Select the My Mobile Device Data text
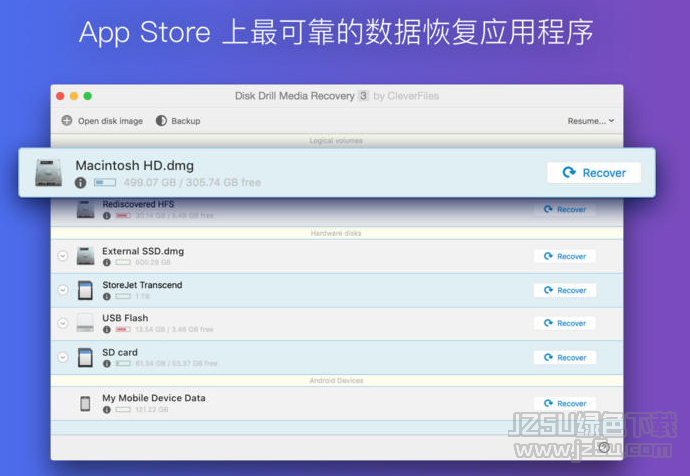Viewport: 690px width, 476px height. click(x=154, y=398)
